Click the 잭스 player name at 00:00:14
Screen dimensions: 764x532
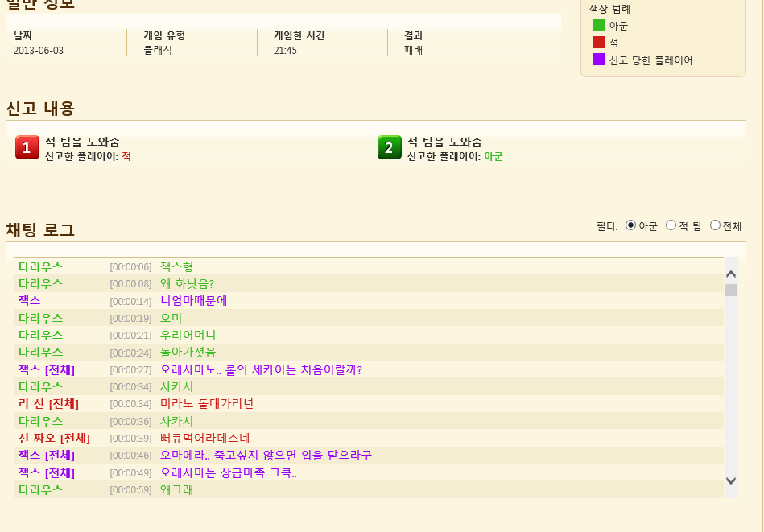29,300
